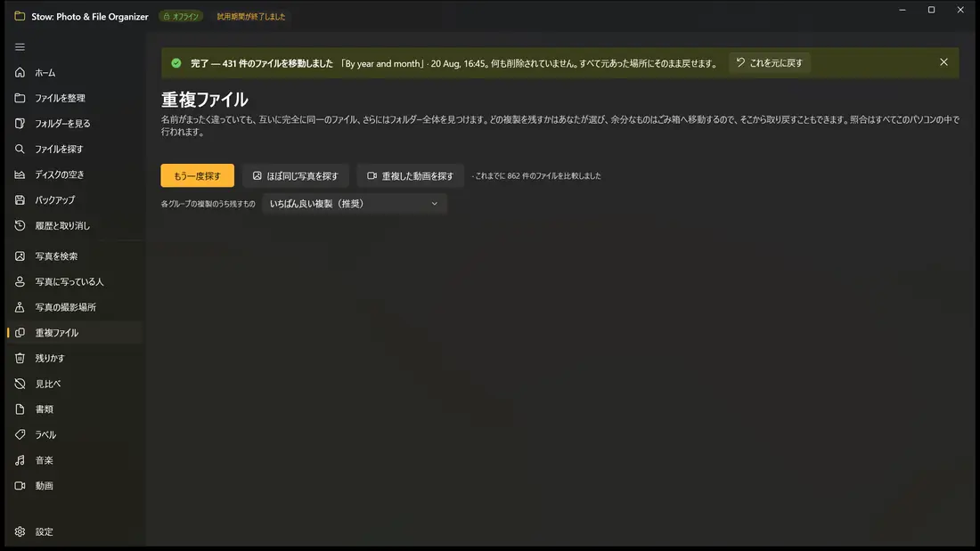
Task: Open the いちばん良い複製（推奨）dropdown
Action: (x=355, y=204)
